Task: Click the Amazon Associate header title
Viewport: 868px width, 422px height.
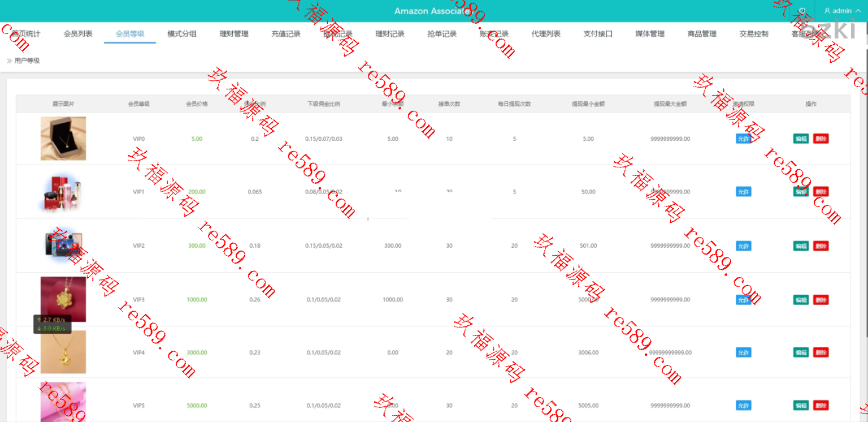Action: (x=433, y=11)
